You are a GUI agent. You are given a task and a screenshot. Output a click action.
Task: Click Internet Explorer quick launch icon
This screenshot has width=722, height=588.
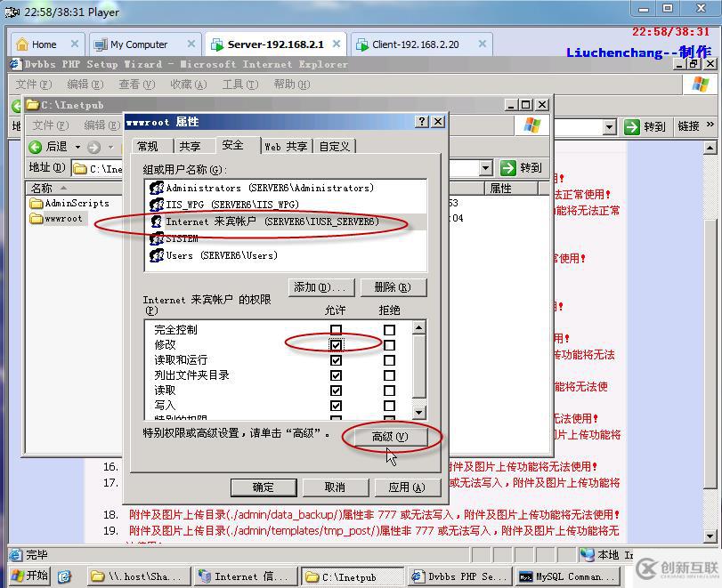[64, 576]
